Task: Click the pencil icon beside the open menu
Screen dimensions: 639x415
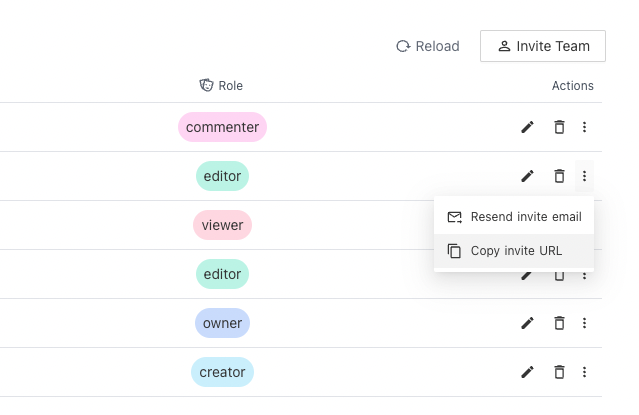Action: 527,176
